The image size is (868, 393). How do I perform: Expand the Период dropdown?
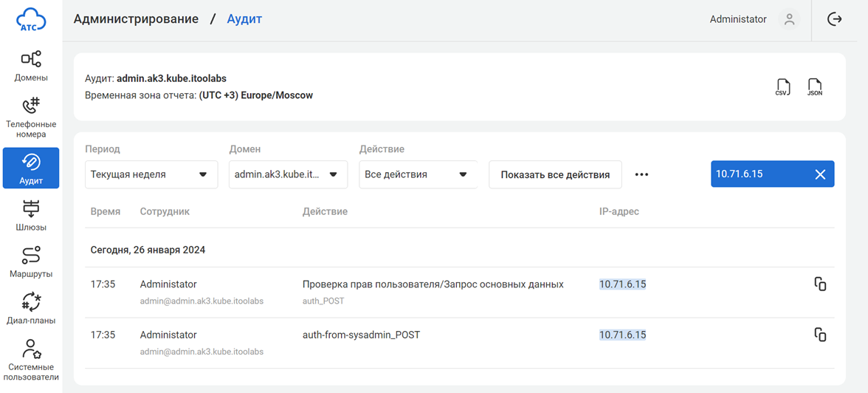click(x=151, y=175)
